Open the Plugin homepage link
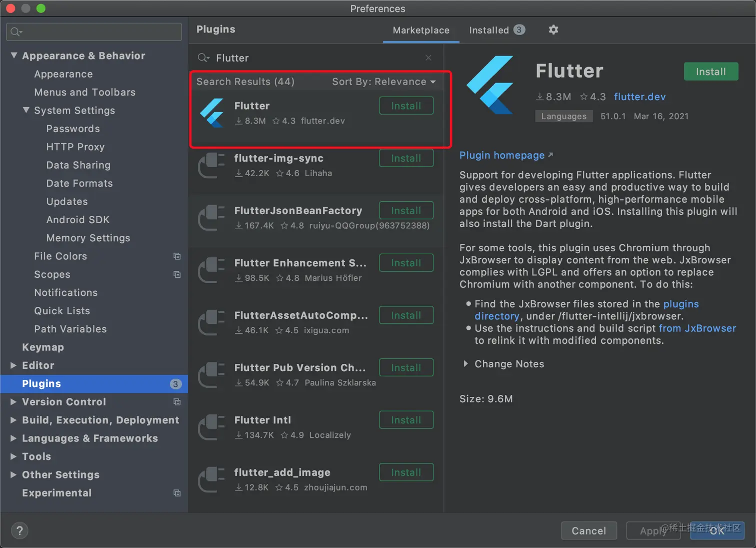Screen dimensions: 756x548 click(502, 155)
